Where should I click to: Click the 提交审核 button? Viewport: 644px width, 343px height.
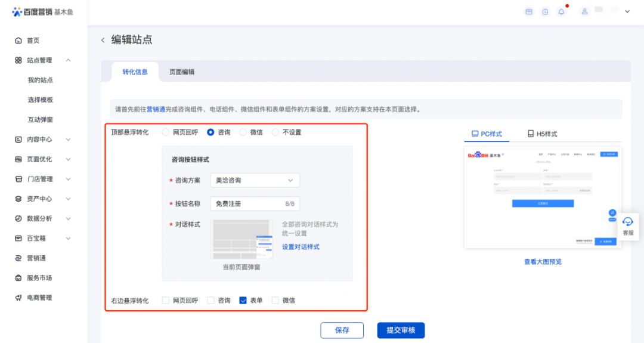point(401,330)
